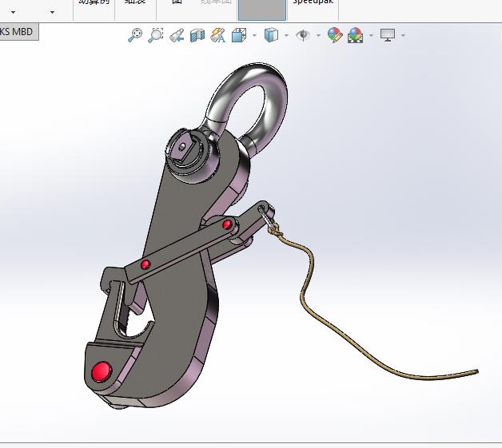Select the Zoom to Area tool
The width and height of the screenshot is (502, 448).
tap(156, 35)
